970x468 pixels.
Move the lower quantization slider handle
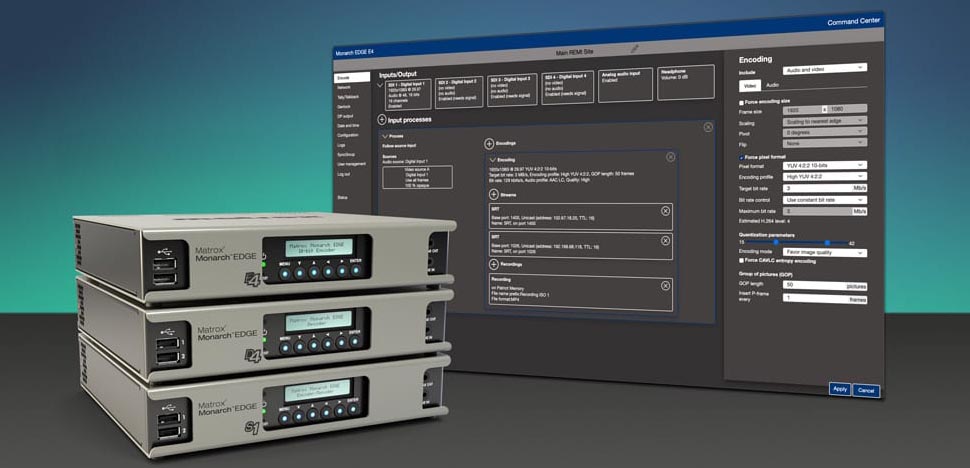pos(776,243)
